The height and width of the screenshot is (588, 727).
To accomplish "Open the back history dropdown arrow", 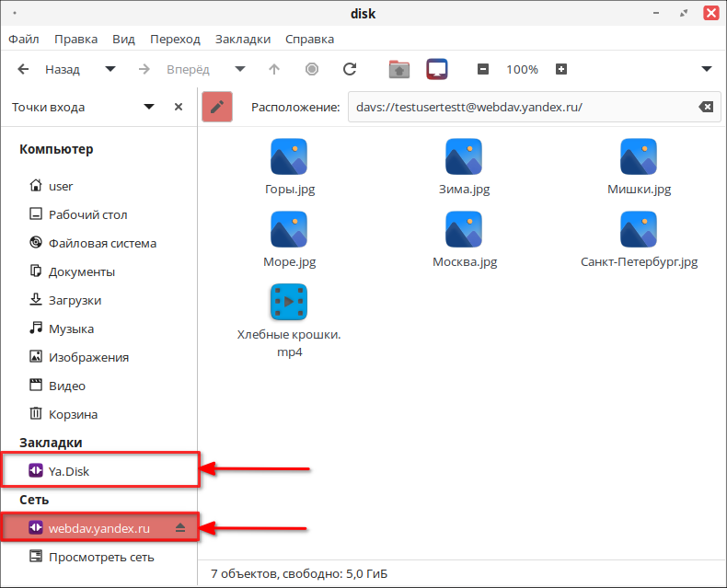I will pos(110,69).
